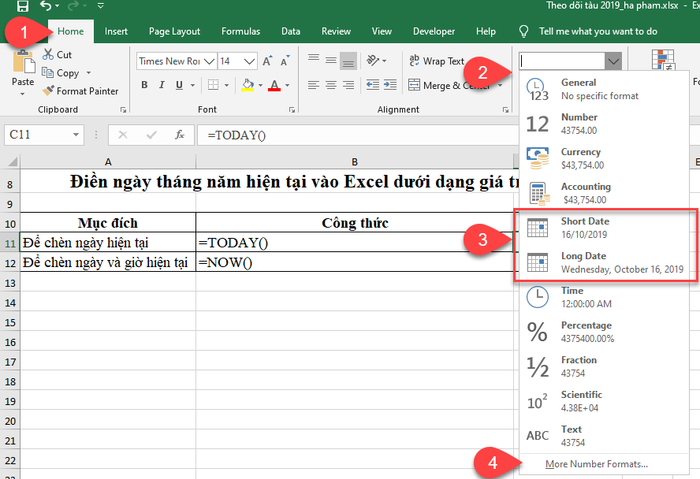Click the Orientation text angle icon
Screen dimensions: 700x479
(373, 60)
